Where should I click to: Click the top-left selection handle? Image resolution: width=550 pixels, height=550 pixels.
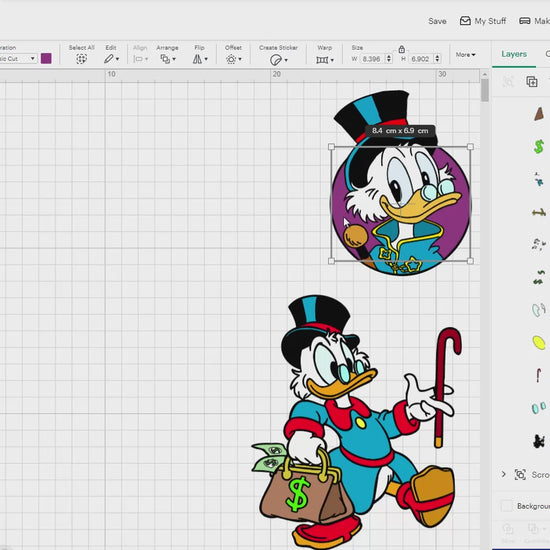click(x=331, y=147)
